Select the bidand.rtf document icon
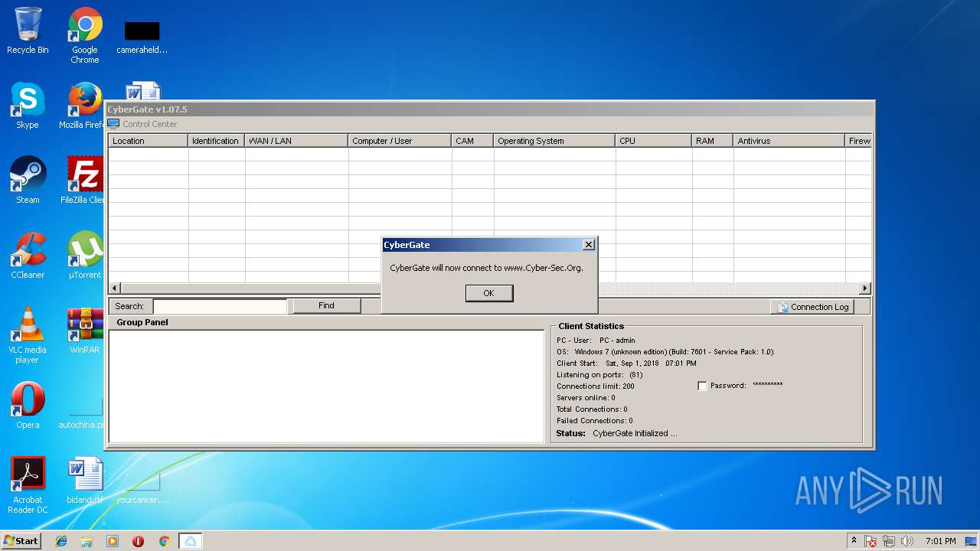The image size is (980, 551). (85, 481)
